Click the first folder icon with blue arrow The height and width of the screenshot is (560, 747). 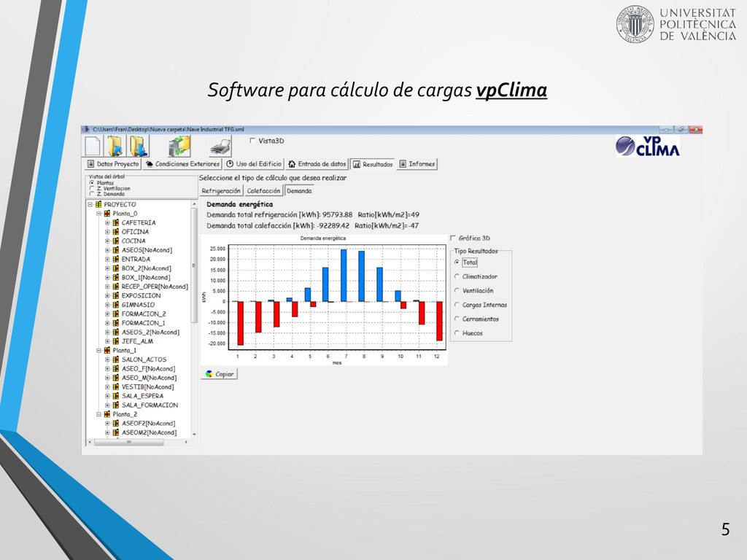(x=116, y=146)
